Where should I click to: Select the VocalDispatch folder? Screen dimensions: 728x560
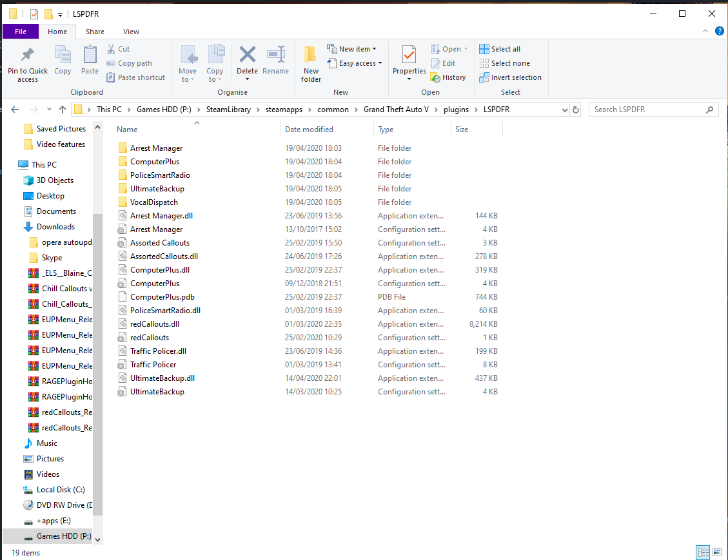[x=153, y=202]
